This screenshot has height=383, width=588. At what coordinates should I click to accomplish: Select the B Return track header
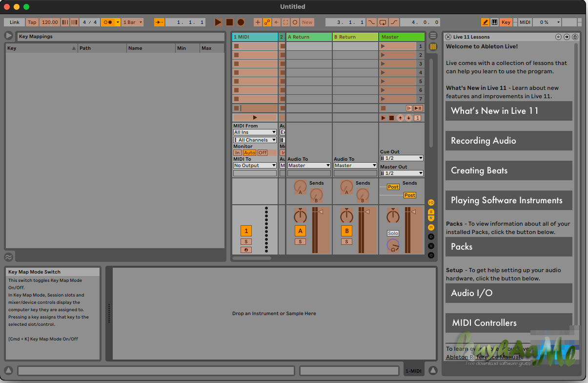355,37
